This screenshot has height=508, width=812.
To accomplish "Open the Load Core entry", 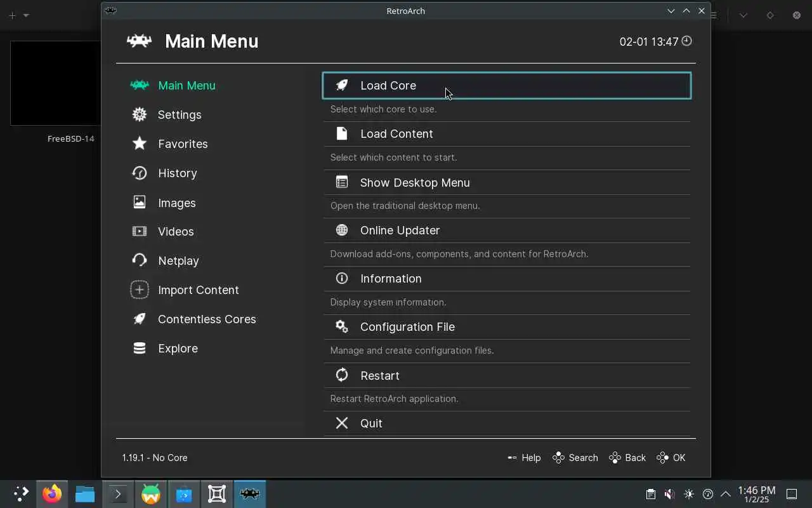I will [x=507, y=86].
